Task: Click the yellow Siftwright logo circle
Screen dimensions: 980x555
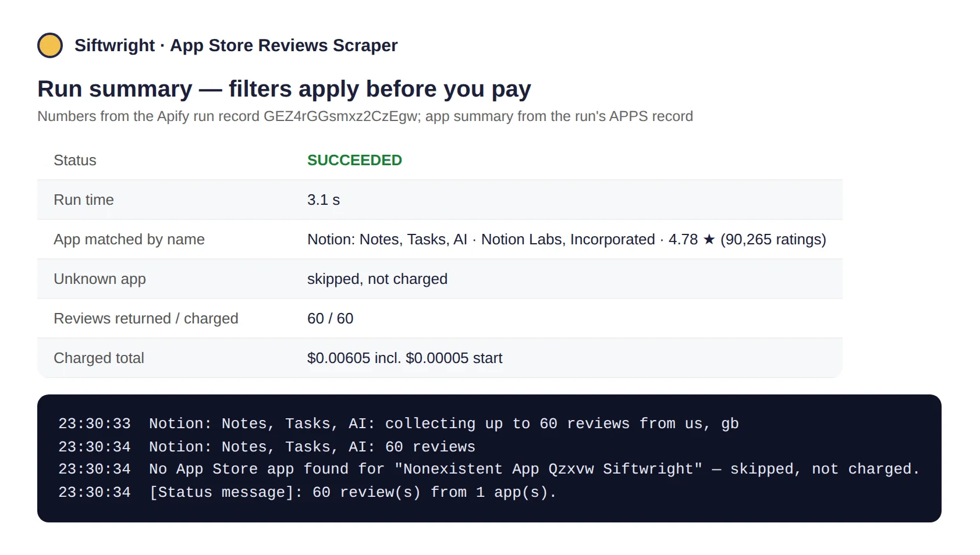Action: pyautogui.click(x=50, y=45)
